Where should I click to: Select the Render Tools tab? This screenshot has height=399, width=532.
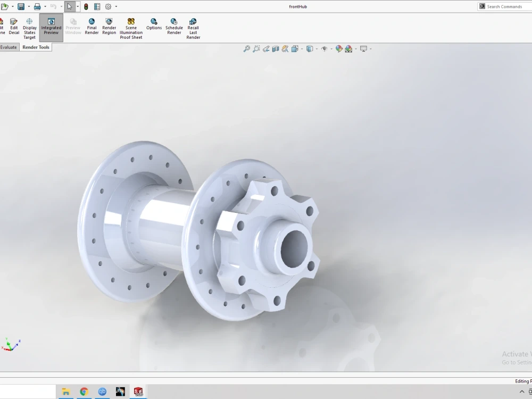click(x=35, y=47)
